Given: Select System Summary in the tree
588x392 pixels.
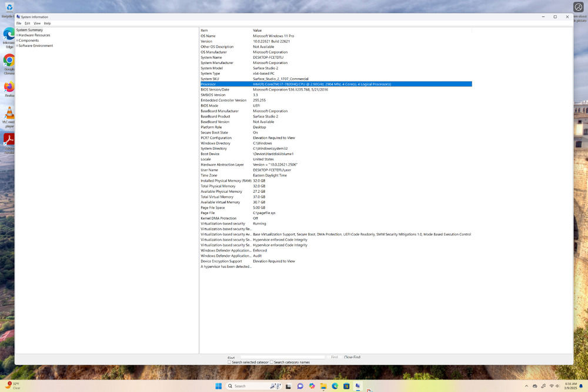Looking at the screenshot, I should 29,30.
